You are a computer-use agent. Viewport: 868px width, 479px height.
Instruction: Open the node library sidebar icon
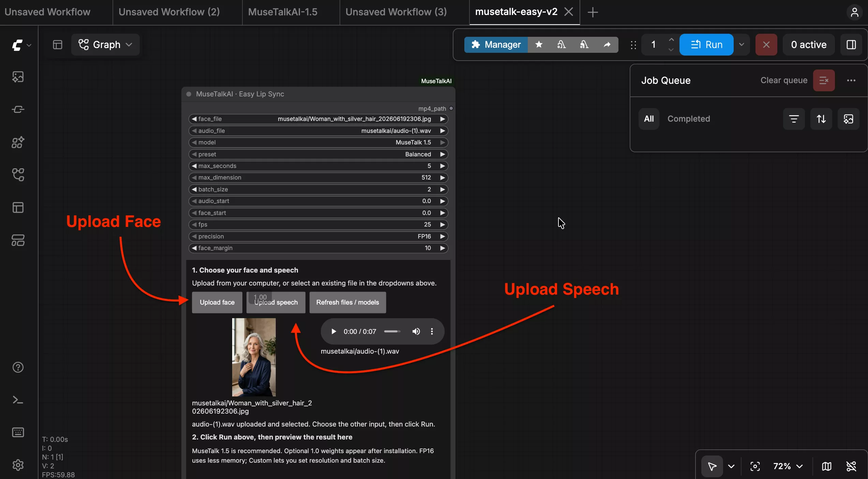click(x=18, y=109)
